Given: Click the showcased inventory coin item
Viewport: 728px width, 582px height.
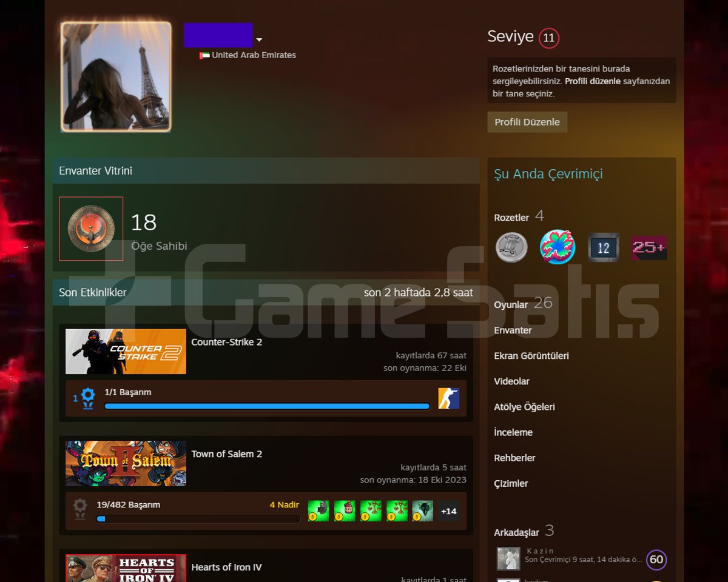Looking at the screenshot, I should point(91,229).
